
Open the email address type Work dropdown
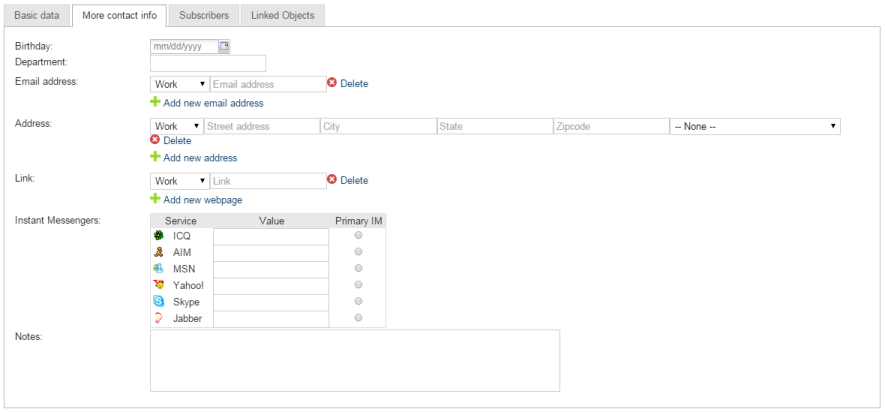coord(179,85)
